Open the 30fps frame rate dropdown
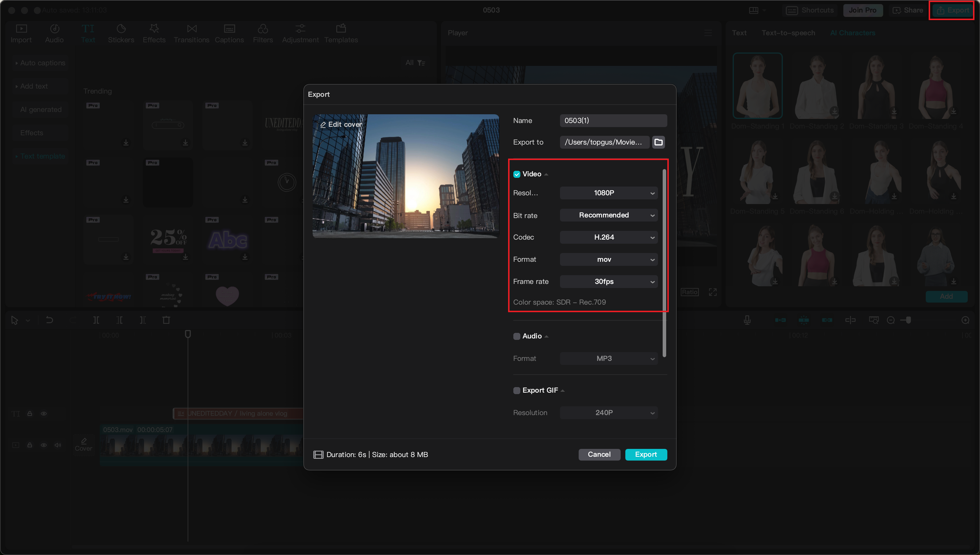 pyautogui.click(x=609, y=282)
